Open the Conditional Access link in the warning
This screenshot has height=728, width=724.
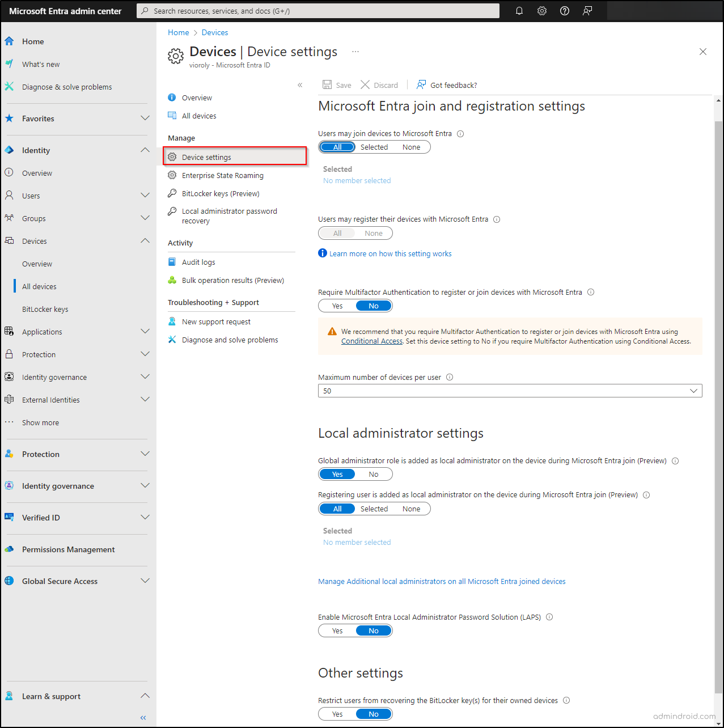(371, 341)
